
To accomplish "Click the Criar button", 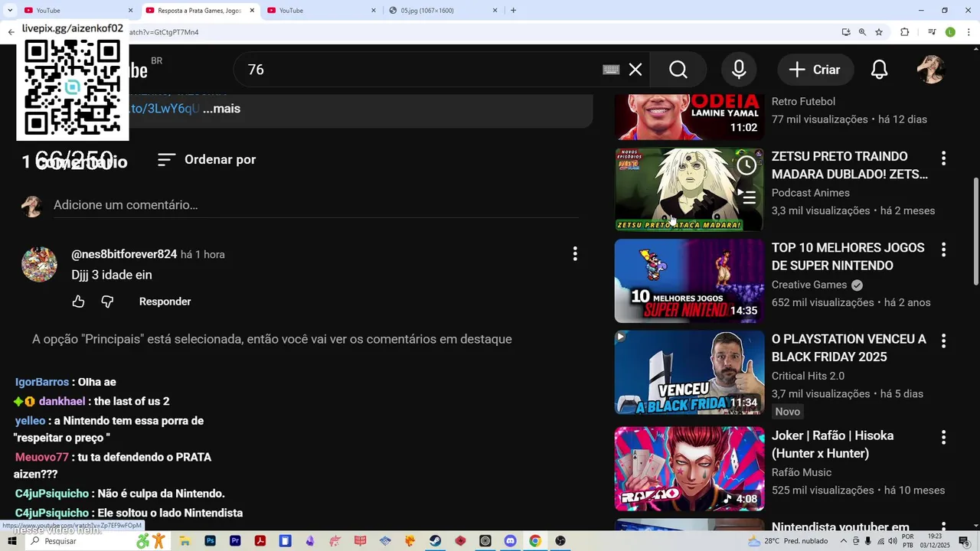I will coord(815,70).
